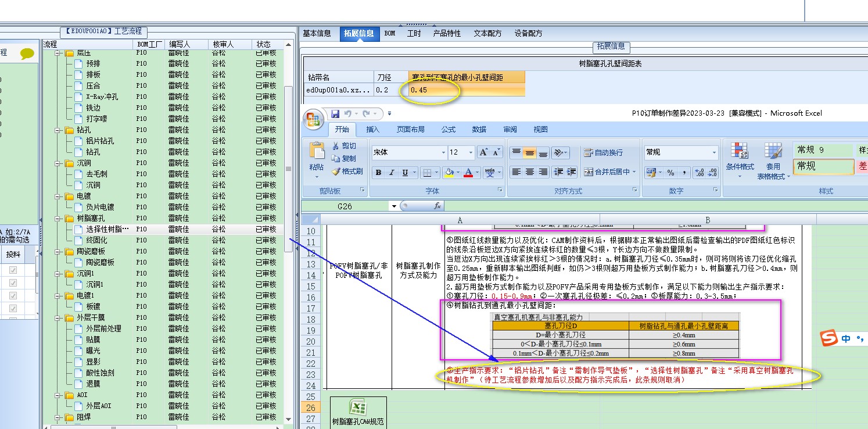Shrink font size with the smaller A icon
868x429 pixels.
click(496, 152)
